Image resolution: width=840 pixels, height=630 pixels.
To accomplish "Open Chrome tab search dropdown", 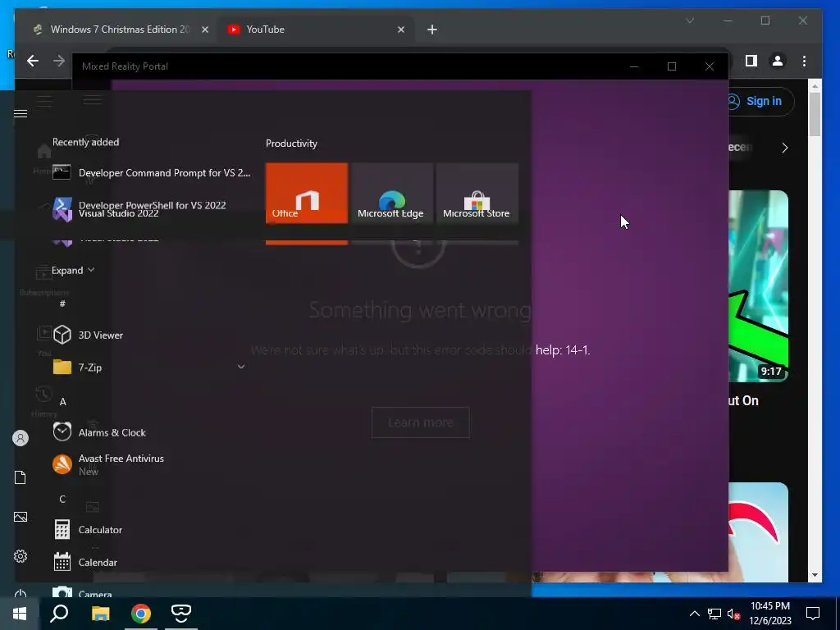I will click(690, 21).
